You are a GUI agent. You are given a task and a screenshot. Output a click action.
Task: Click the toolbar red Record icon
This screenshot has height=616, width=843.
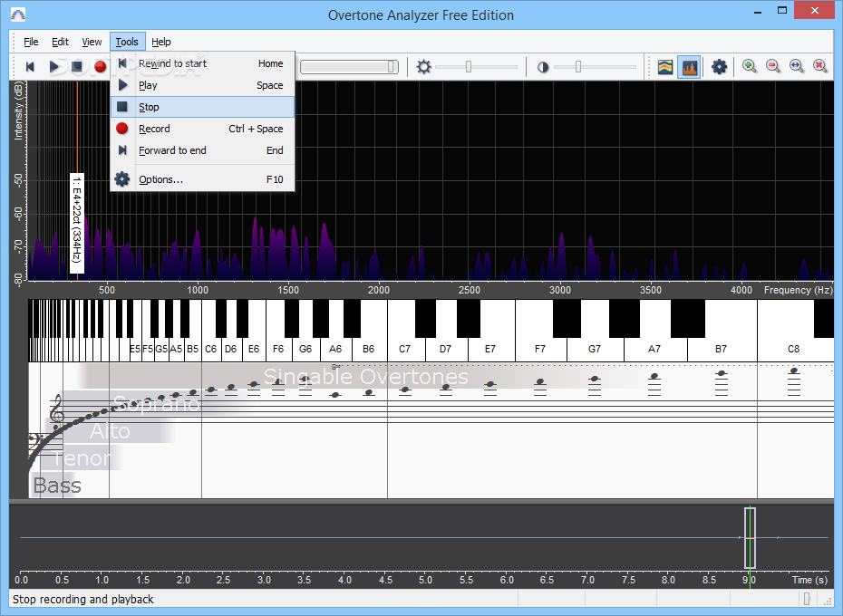click(x=100, y=67)
